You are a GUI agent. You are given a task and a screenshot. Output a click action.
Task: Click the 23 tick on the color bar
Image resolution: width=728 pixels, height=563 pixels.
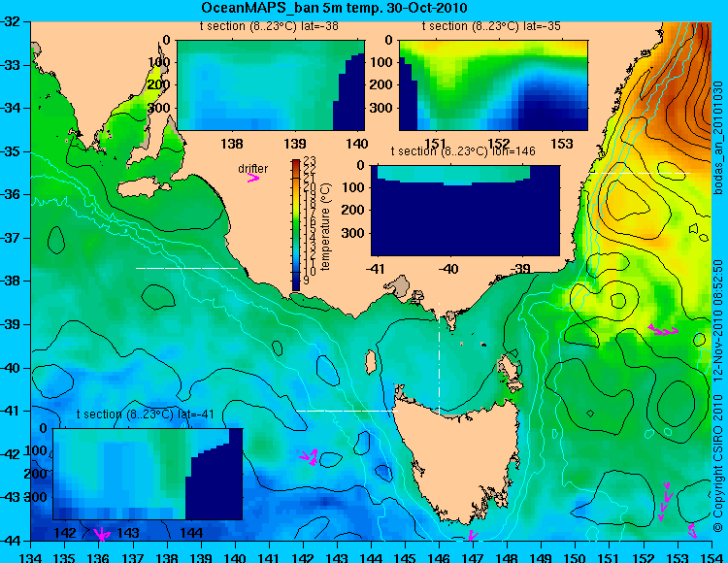click(310, 162)
